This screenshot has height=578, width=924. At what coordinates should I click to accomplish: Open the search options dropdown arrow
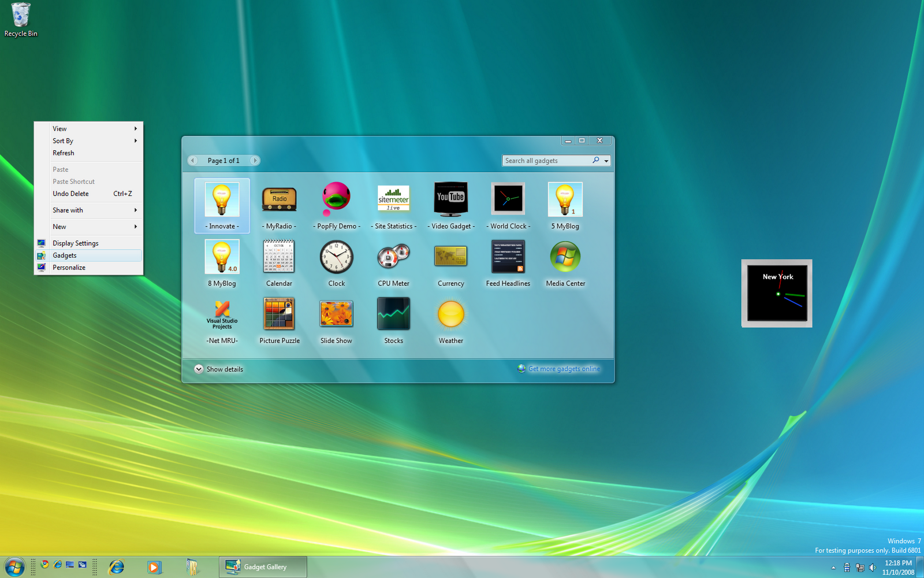point(606,161)
